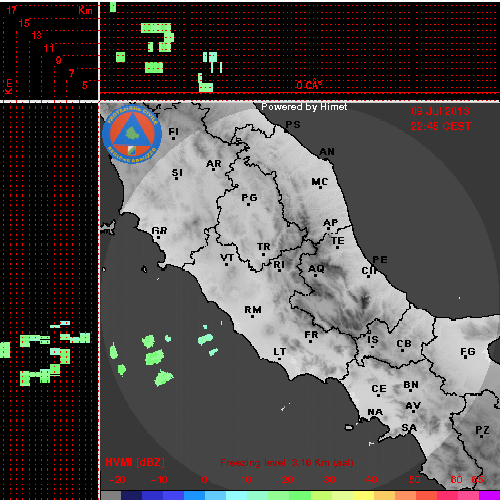The image size is (500, 500).
Task: Pick the dark navy swatch on the dBZ scale
Action: [131, 495]
